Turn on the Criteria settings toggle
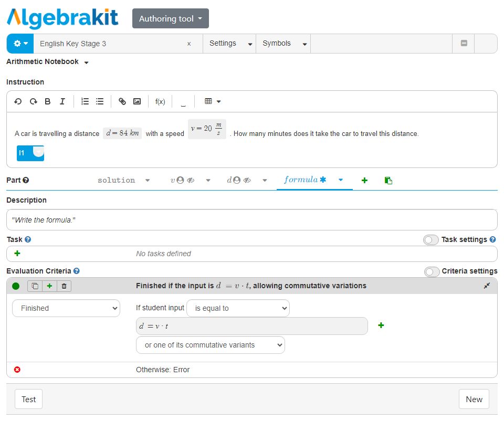The height and width of the screenshot is (431, 504). pyautogui.click(x=432, y=271)
